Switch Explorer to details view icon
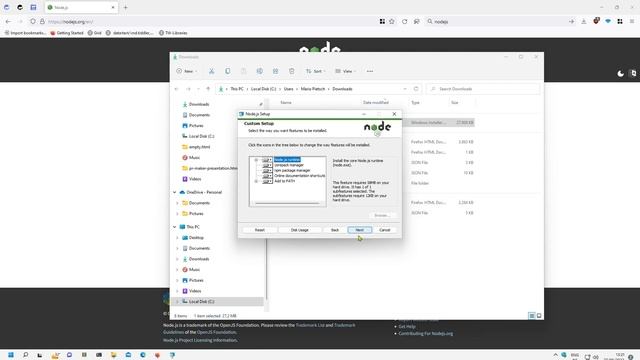 pyautogui.click(x=531, y=316)
